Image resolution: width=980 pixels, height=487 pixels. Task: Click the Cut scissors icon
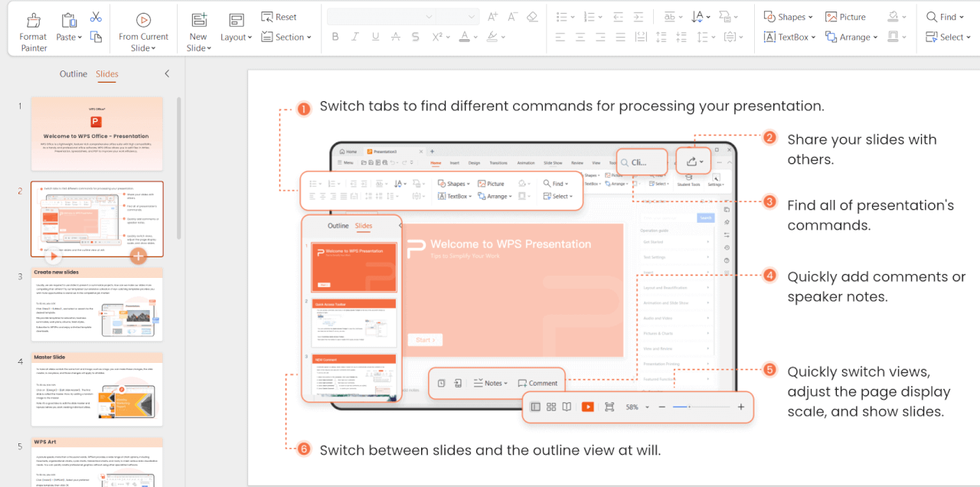tap(96, 17)
